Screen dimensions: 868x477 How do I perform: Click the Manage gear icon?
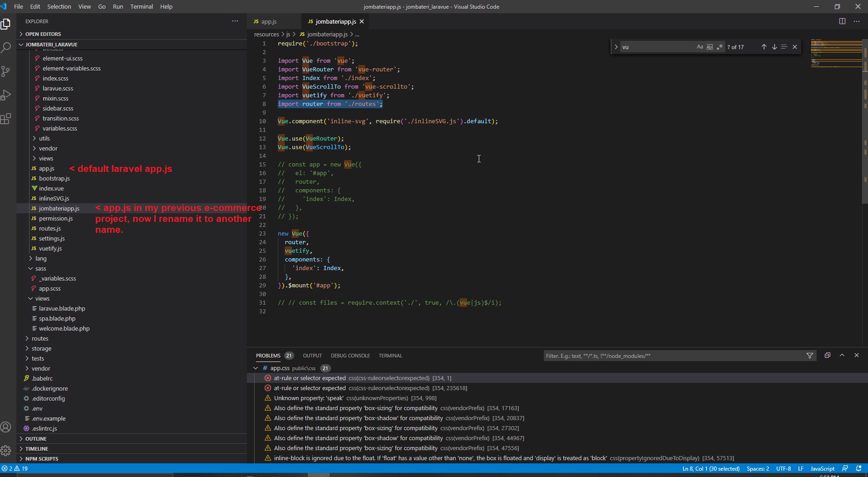tap(6, 450)
